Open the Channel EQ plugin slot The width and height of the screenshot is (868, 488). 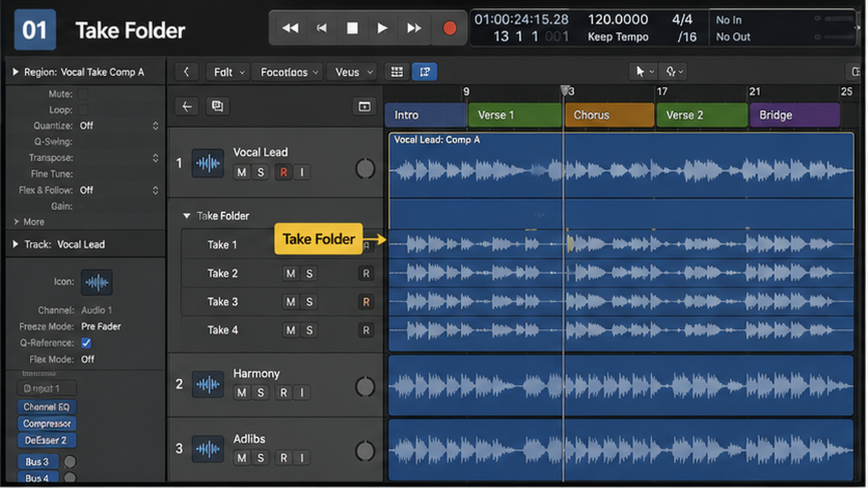pyautogui.click(x=47, y=407)
